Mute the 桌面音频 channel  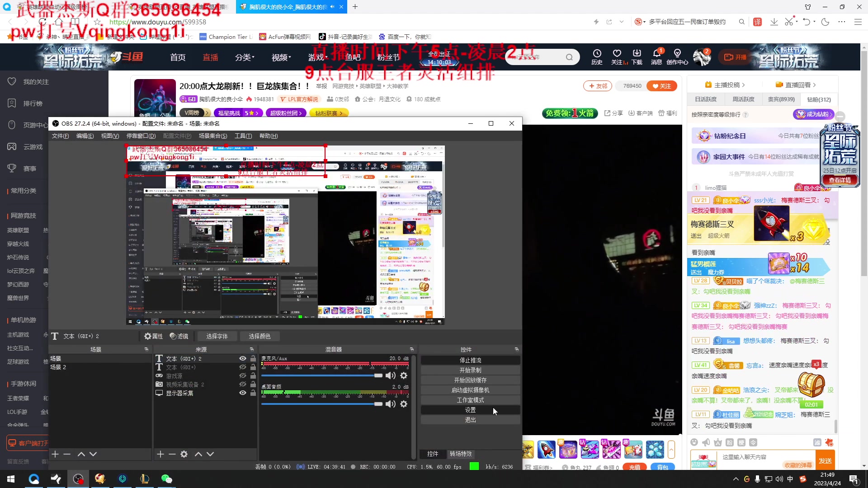tap(391, 404)
